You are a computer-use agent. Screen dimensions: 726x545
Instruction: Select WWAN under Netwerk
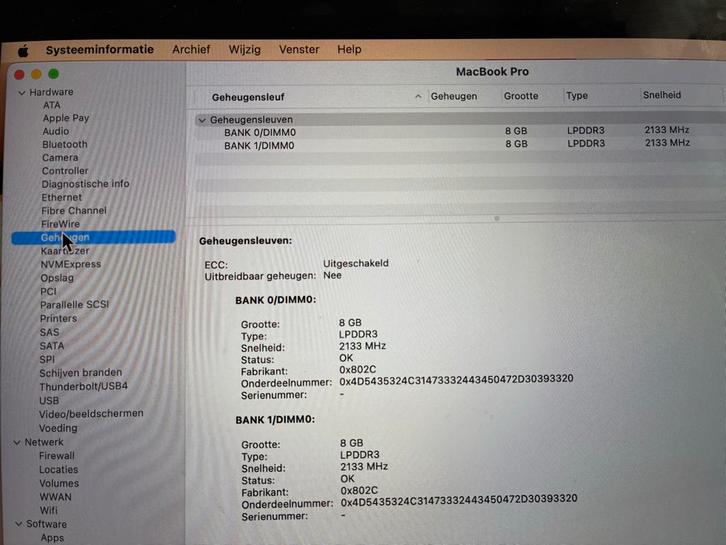click(x=56, y=497)
